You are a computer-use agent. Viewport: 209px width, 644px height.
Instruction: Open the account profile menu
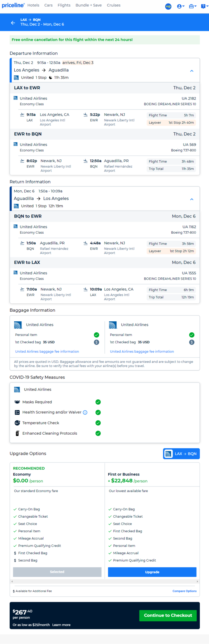point(181,6)
